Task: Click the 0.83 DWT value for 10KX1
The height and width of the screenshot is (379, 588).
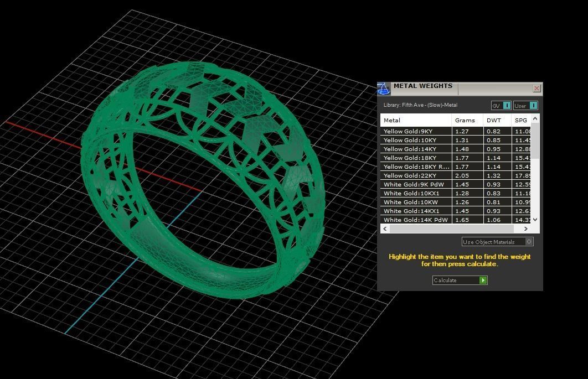Action: (493, 194)
